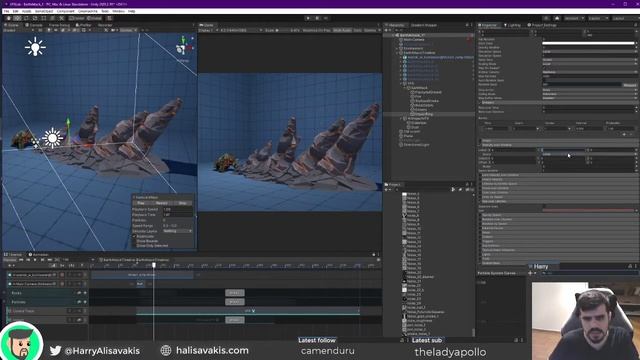Click the Playback Speed input field
640x360 pixels.
point(178,209)
